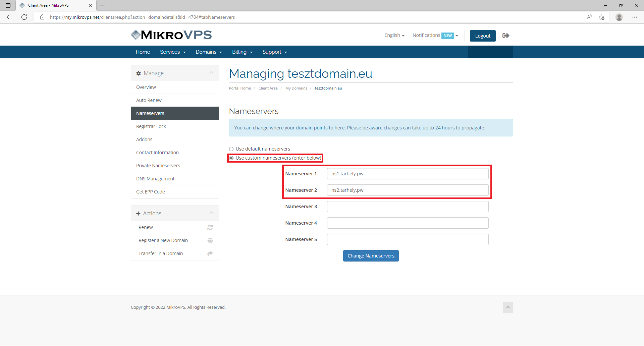
Task: Expand the Billing menu
Action: click(242, 52)
